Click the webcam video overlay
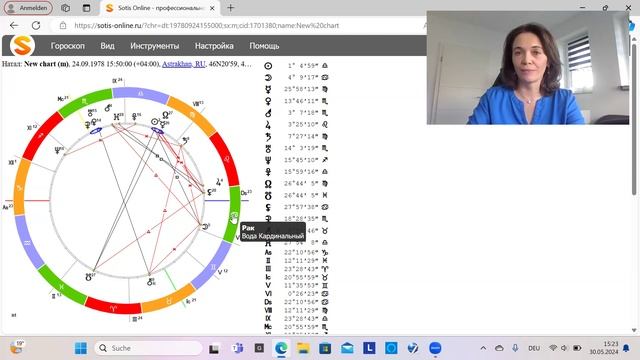This screenshot has width=640, height=360. point(528,67)
